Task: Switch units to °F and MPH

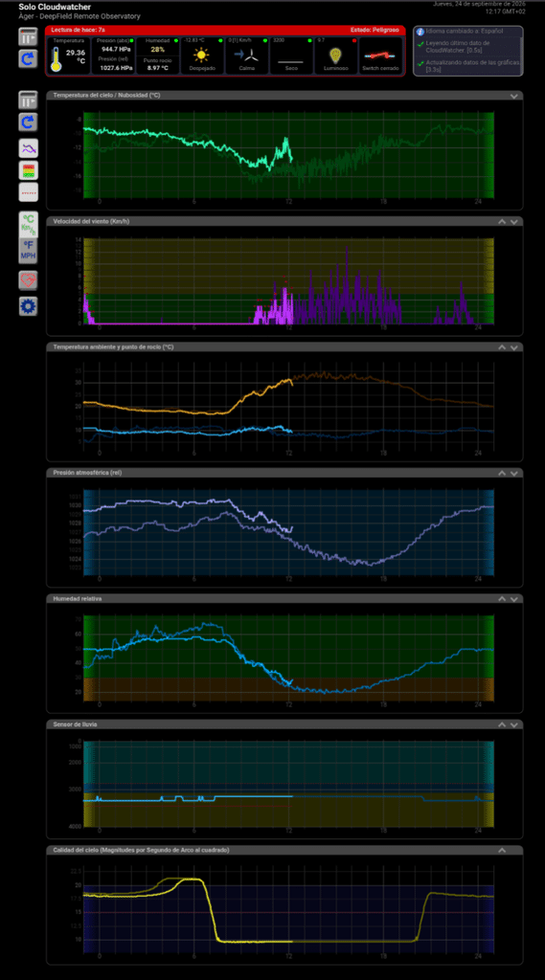Action: point(28,250)
